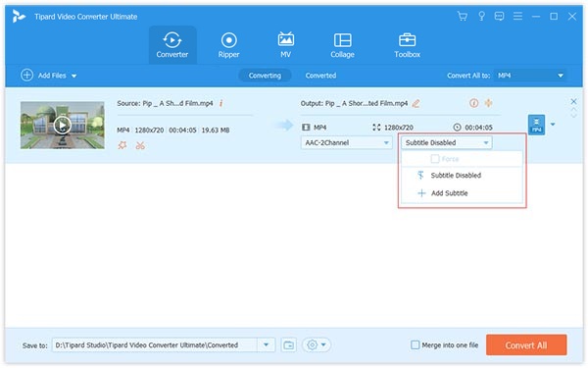This screenshot has width=588, height=368.
Task: Open the Convert All to MP4 dropdown
Action: coord(530,76)
